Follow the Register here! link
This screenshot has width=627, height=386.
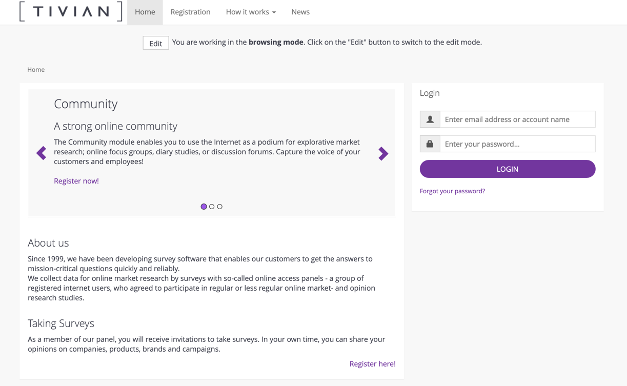point(372,364)
